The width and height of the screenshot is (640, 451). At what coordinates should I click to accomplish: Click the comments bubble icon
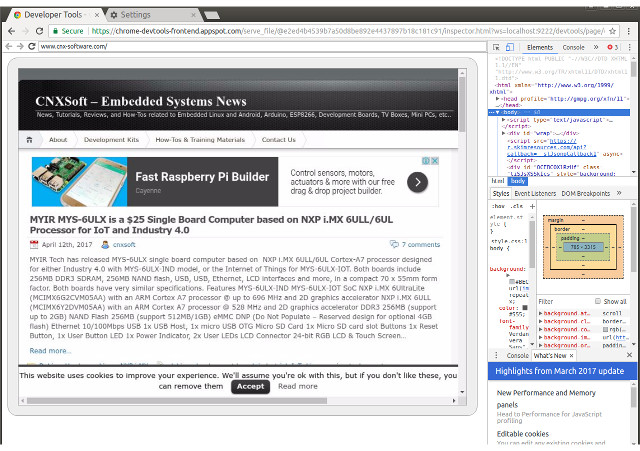tap(394, 244)
